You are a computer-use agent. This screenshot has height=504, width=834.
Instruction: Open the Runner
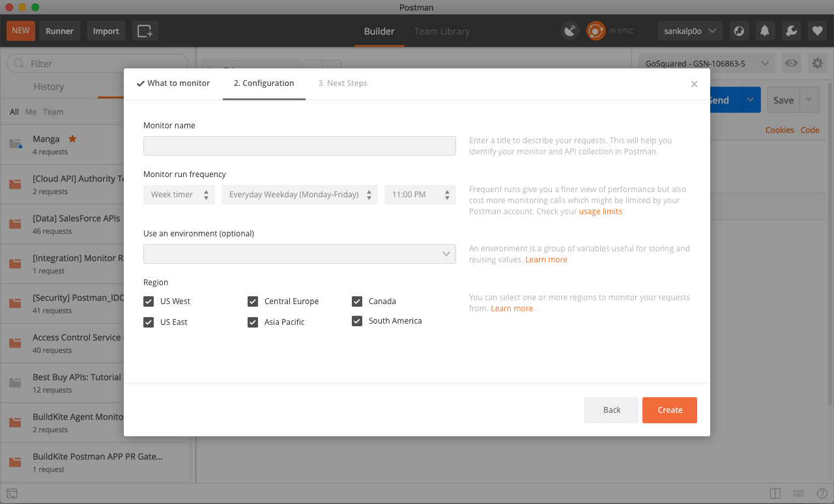tap(60, 31)
